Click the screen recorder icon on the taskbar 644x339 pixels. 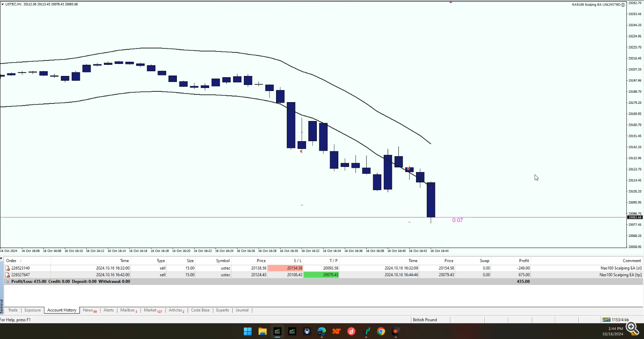point(396,331)
